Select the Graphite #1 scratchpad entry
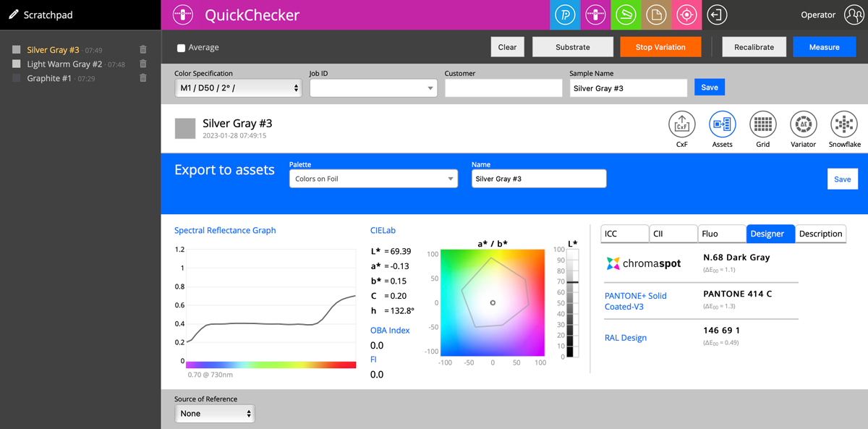 (49, 78)
